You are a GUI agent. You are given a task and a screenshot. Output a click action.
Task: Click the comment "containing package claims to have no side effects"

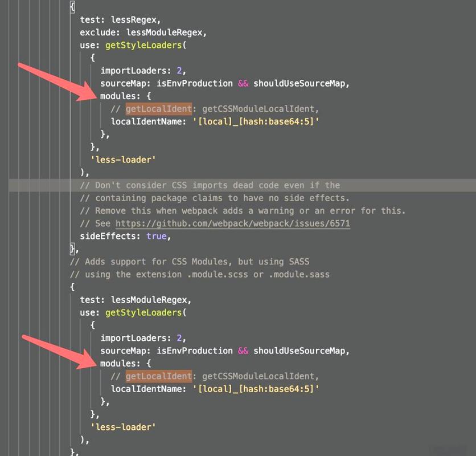pyautogui.click(x=215, y=198)
